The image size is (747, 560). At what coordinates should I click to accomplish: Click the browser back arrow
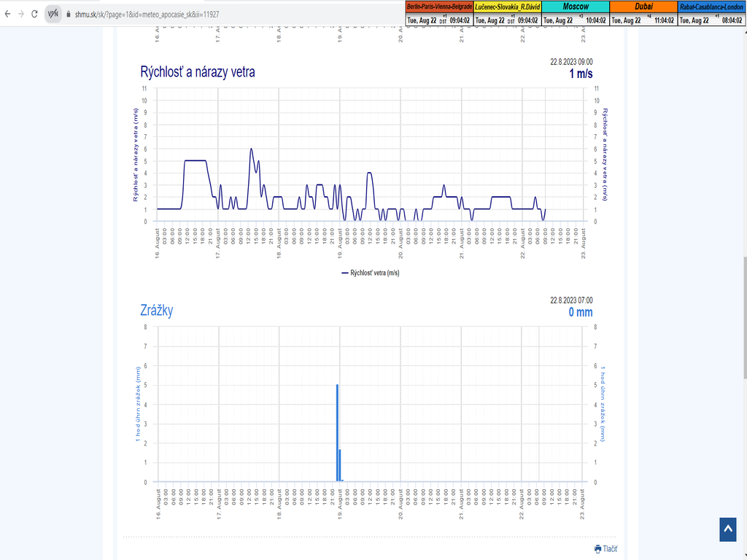point(7,14)
